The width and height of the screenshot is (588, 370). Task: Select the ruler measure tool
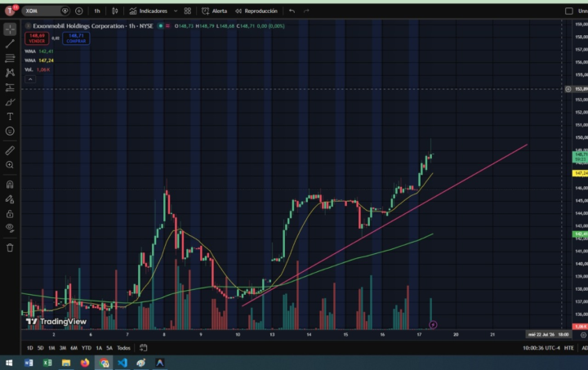10,151
